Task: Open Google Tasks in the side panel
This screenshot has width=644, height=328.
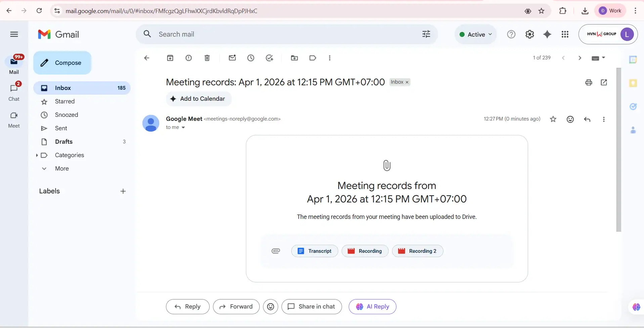Action: [634, 107]
